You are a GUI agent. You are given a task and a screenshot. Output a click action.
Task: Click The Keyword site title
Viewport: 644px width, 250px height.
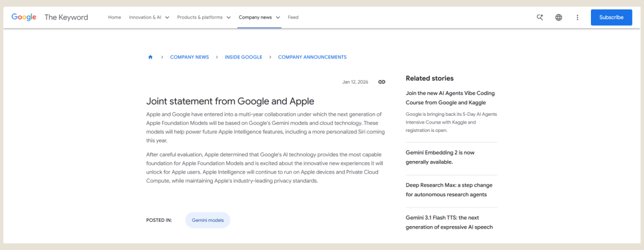pos(66,17)
